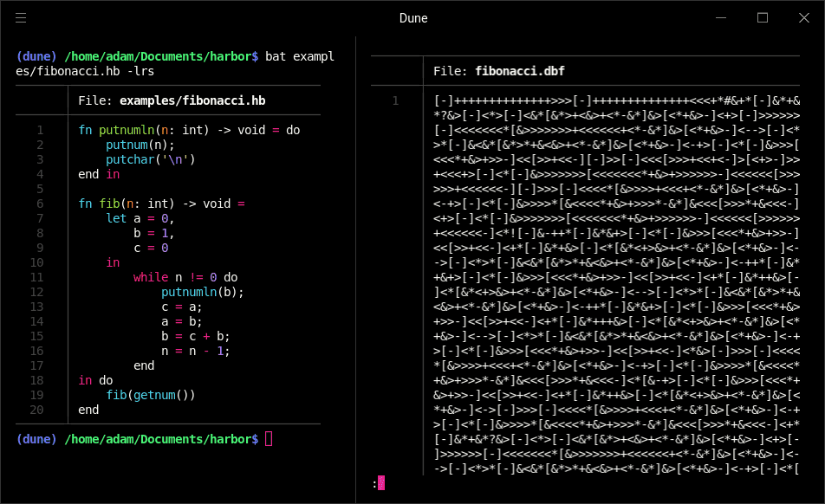Screen dimensions: 825x504
Task: Click the line 'fn fib(n: int) -> void ='
Action: (x=161, y=204)
